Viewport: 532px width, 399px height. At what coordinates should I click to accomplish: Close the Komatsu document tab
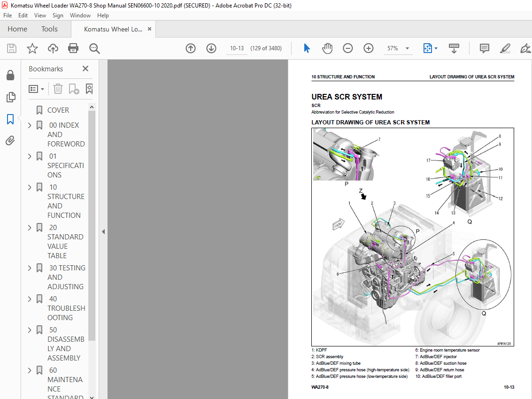coord(149,29)
